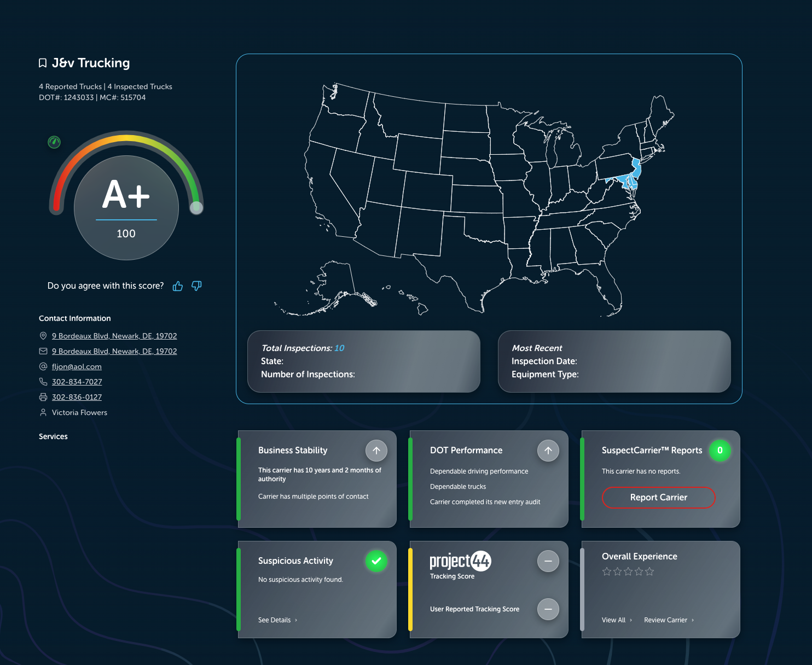
Task: Click the green 0 badge on SuspectCarrier Reports
Action: [x=720, y=451]
